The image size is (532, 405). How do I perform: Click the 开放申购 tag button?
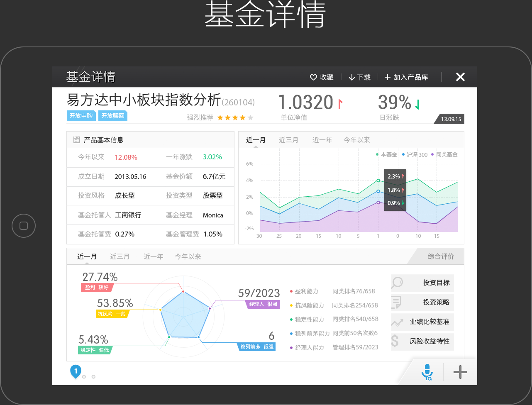pyautogui.click(x=81, y=116)
